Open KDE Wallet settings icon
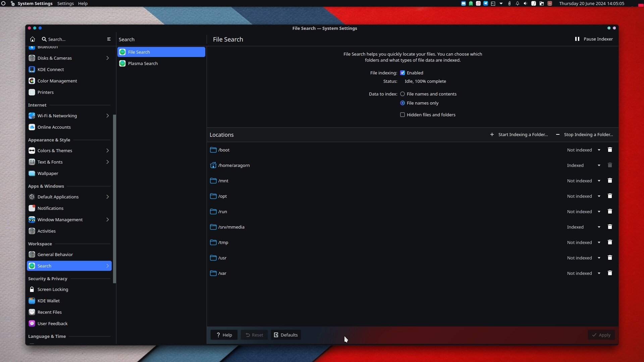This screenshot has width=644, height=362. pyautogui.click(x=32, y=301)
